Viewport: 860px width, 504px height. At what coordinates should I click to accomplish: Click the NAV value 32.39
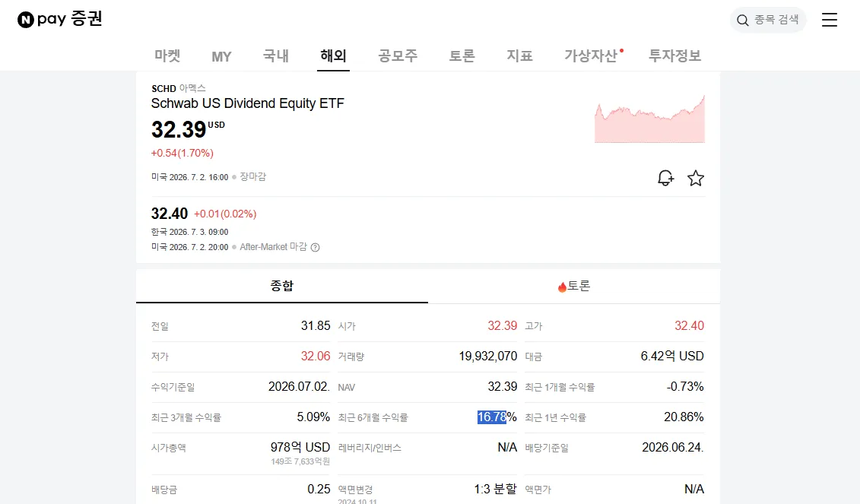point(503,387)
